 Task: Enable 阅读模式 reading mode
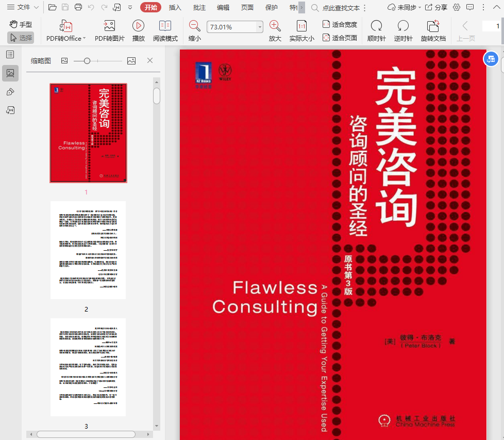(165, 31)
